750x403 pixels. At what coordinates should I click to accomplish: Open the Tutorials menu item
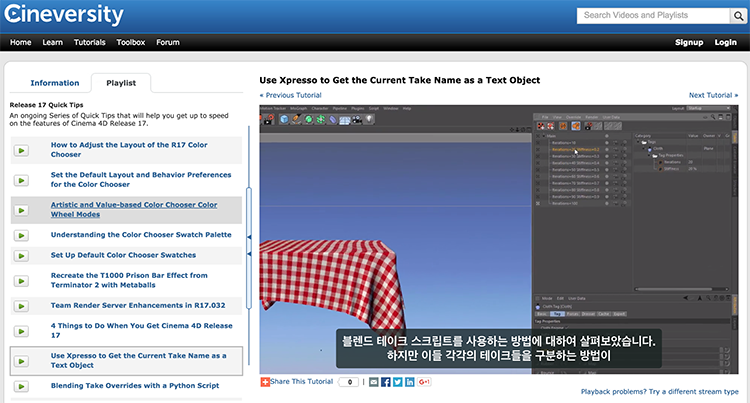[89, 43]
